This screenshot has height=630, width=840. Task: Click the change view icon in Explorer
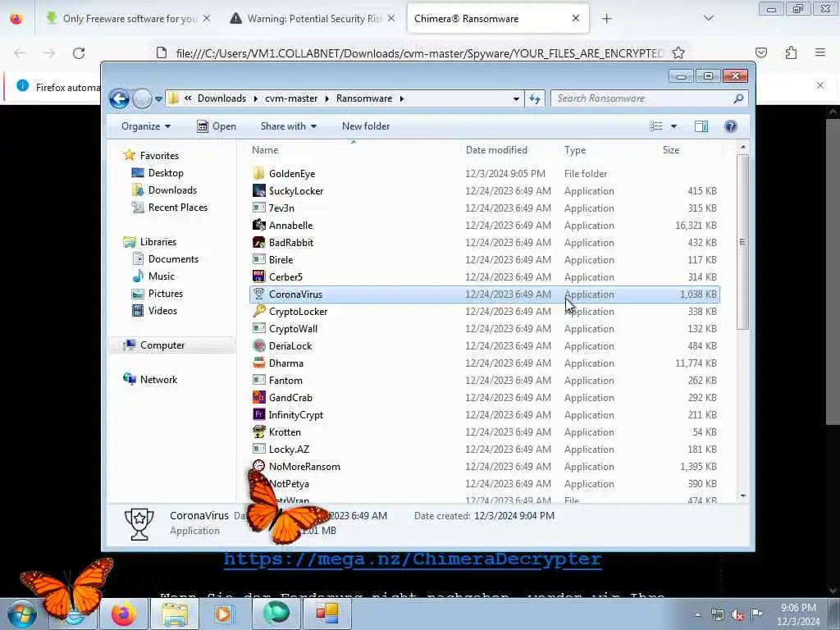pyautogui.click(x=656, y=126)
